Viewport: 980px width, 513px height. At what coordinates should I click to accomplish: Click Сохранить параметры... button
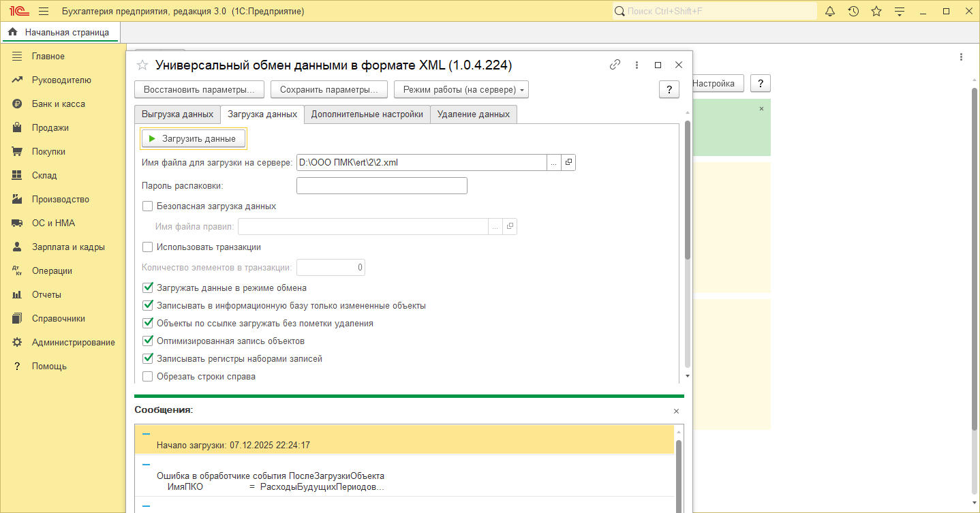(x=329, y=89)
